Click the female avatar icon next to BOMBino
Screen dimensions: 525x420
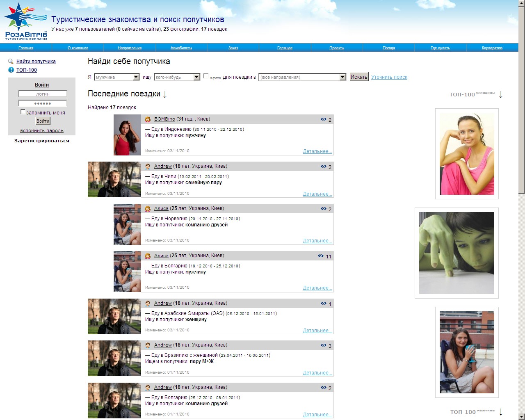point(148,119)
